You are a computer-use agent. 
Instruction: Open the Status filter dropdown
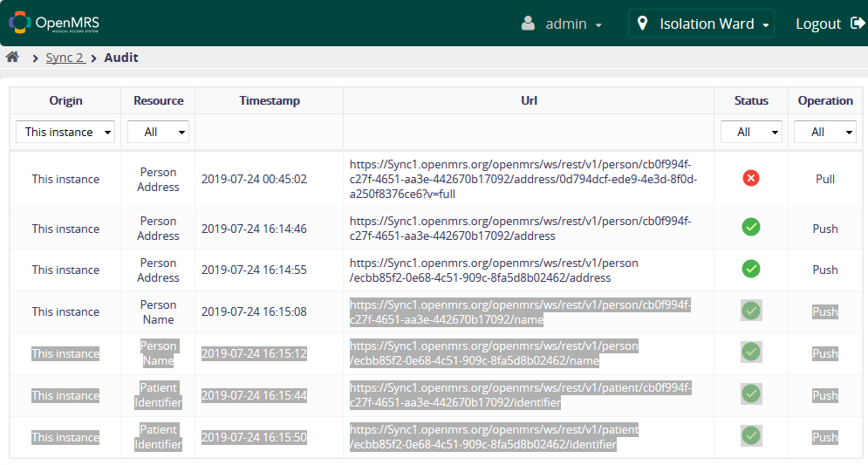[x=750, y=132]
